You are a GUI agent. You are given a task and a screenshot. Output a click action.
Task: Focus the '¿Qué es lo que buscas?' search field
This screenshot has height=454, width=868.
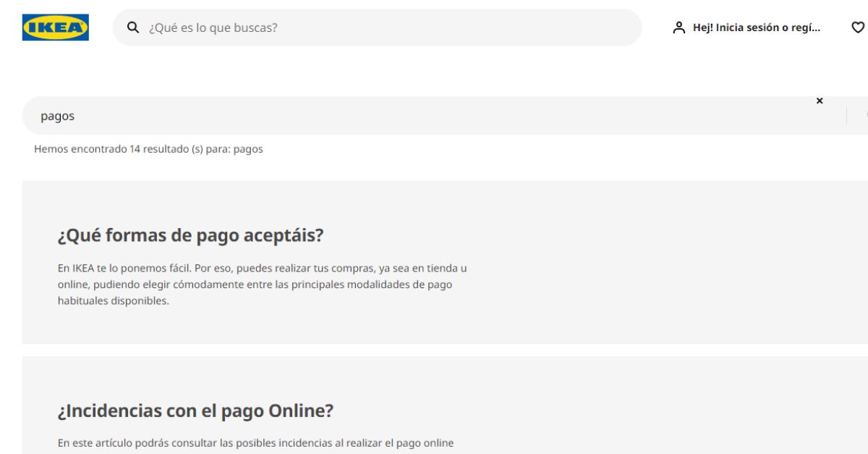377,28
